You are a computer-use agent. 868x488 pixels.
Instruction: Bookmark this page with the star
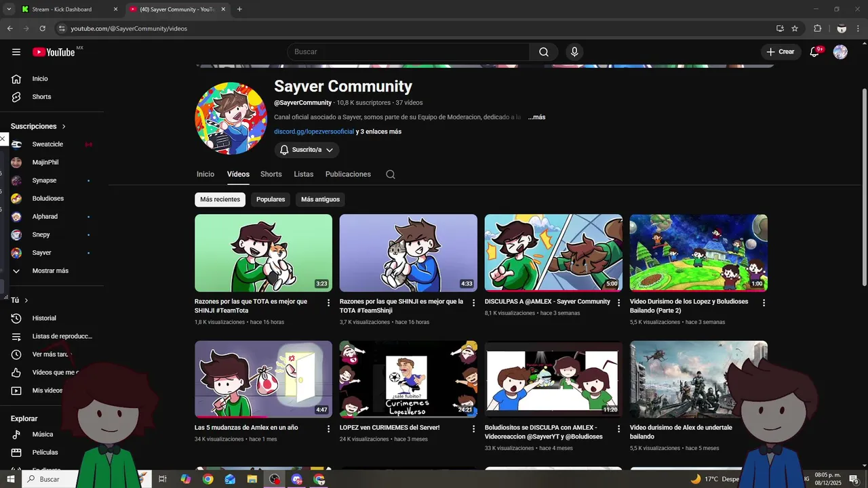[x=795, y=28]
